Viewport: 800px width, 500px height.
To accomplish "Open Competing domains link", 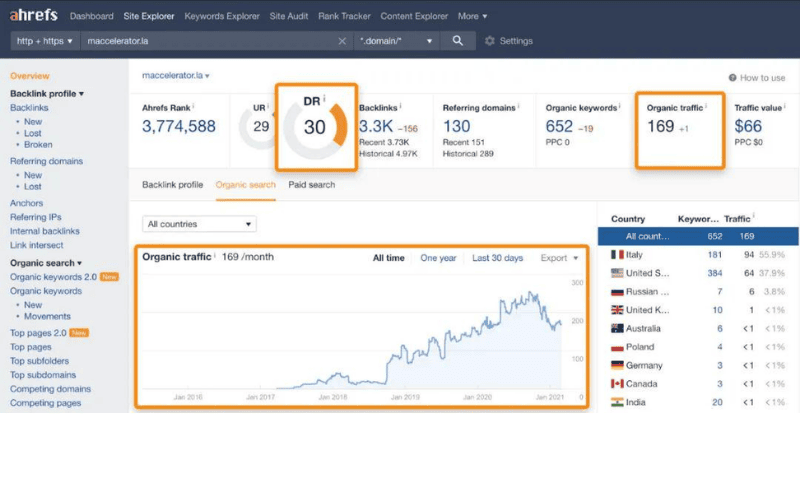I will click(x=51, y=389).
